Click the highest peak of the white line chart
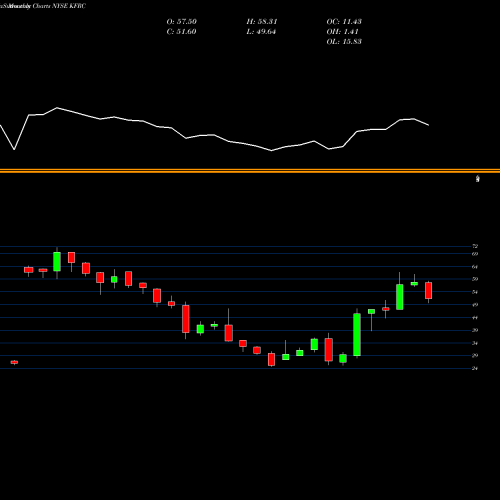 pyautogui.click(x=57, y=108)
